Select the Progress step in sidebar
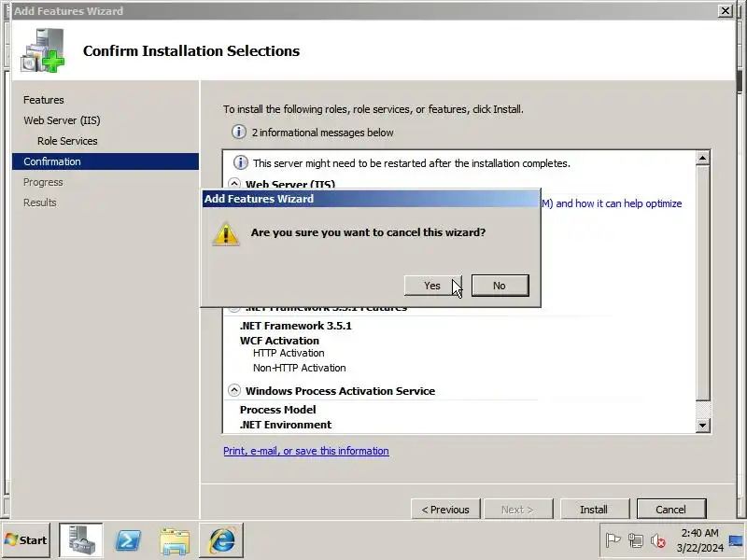 click(x=43, y=182)
